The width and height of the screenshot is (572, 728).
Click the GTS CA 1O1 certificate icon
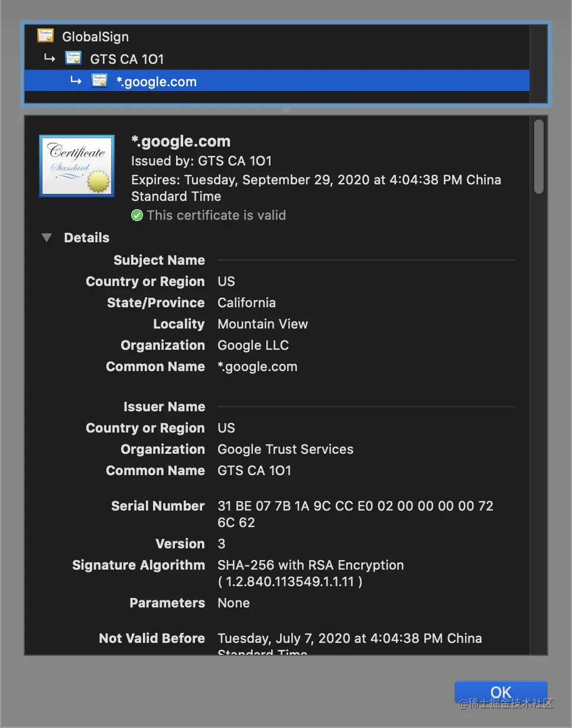(73, 58)
